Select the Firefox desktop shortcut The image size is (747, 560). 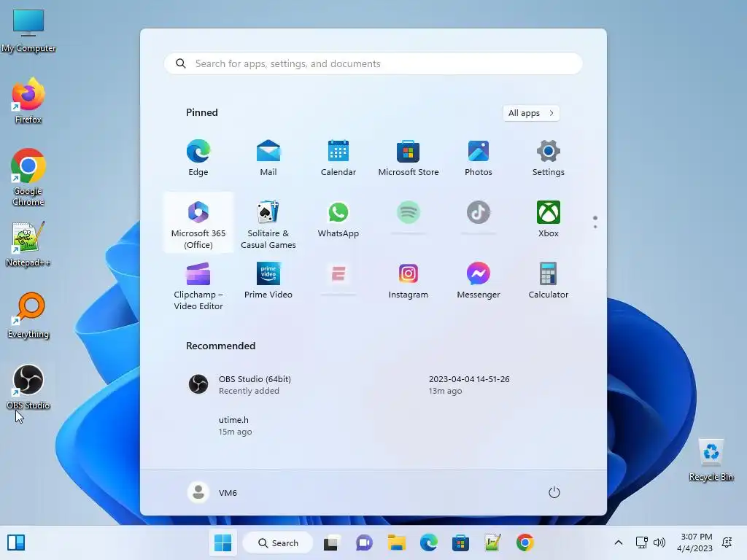coord(28,101)
